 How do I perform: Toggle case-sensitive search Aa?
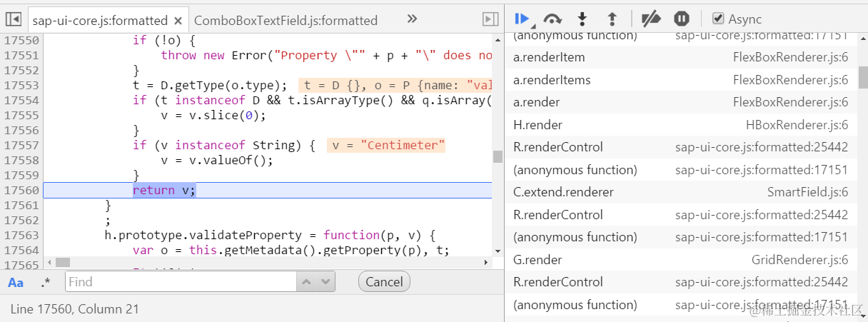tap(16, 283)
